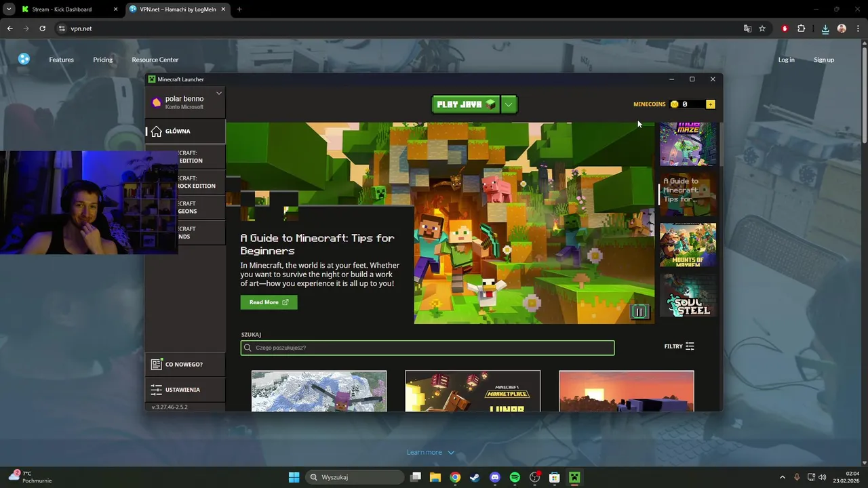Open the FILTRY filter options
Image resolution: width=868 pixels, height=488 pixels.
[679, 346]
